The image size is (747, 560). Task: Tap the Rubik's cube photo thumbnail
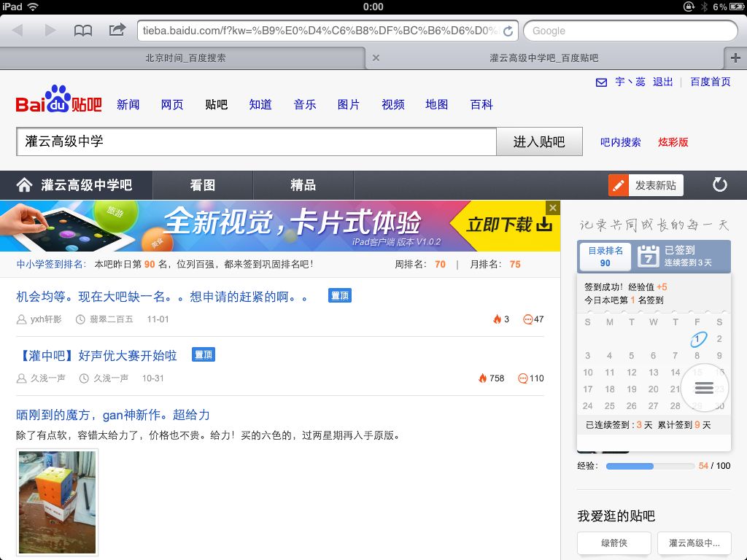(x=57, y=502)
